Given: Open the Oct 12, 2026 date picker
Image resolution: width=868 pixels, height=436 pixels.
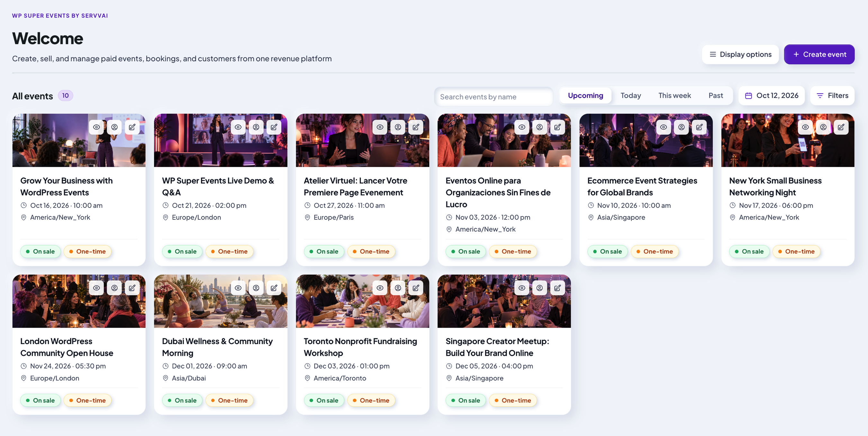Looking at the screenshot, I should (772, 96).
